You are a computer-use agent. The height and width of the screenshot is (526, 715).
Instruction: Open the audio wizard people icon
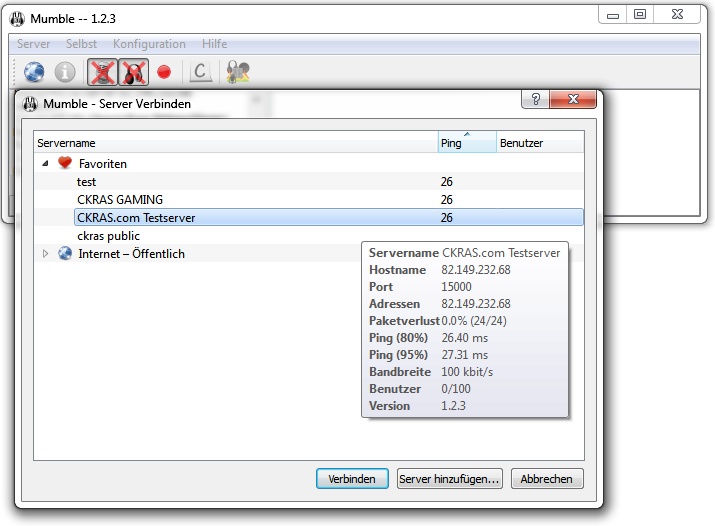238,72
